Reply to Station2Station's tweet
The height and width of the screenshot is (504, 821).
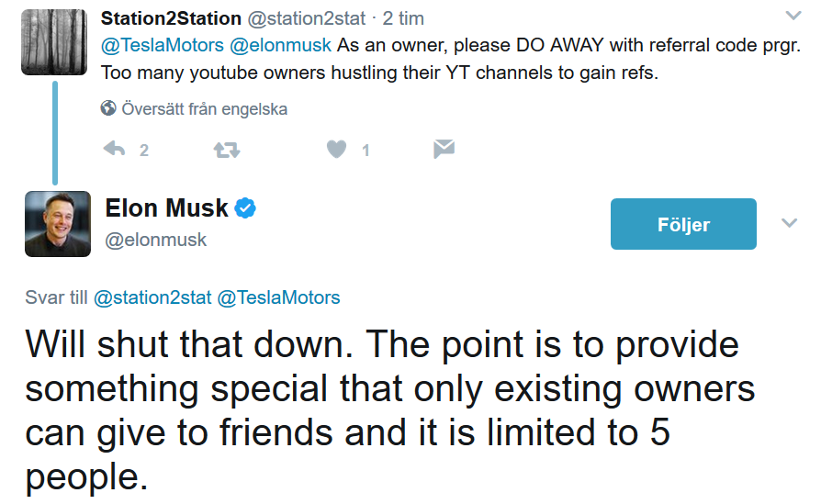(x=115, y=149)
